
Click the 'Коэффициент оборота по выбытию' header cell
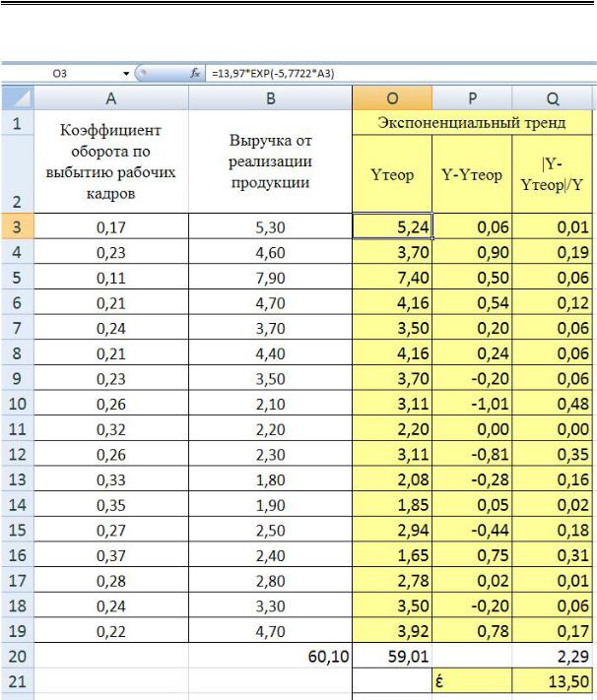111,161
